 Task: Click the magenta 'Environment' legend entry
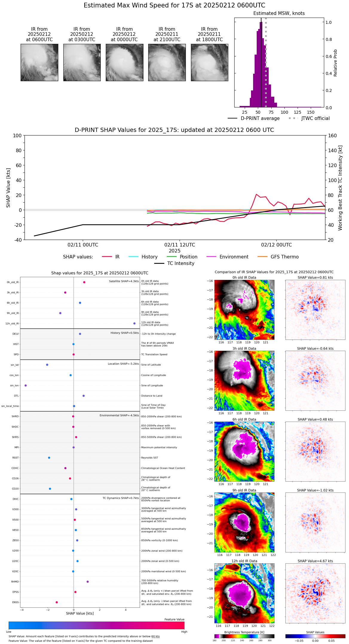pos(227,257)
